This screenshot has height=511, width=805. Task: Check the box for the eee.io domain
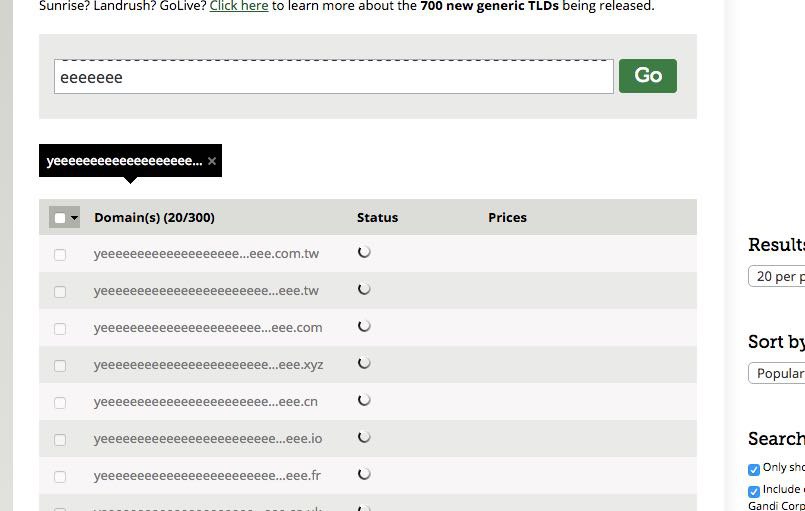(x=60, y=440)
